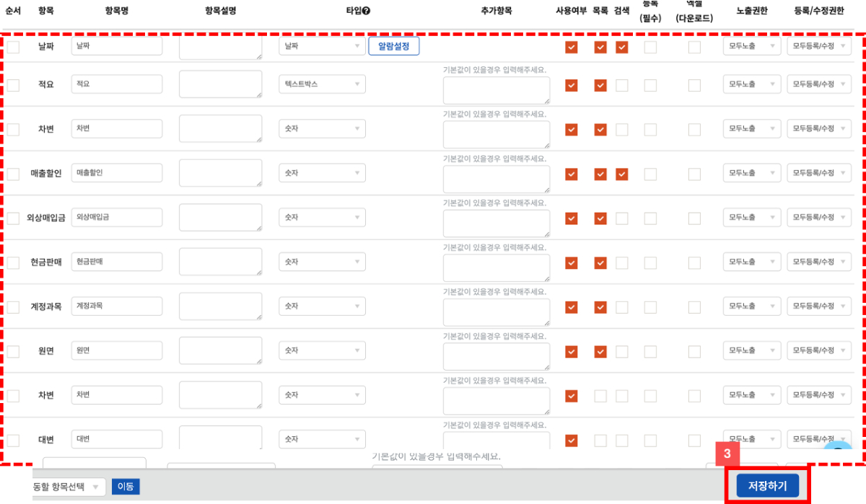866x504 pixels.
Task: Open the 모두등록/수정 dropdown in 원면 row
Action: [x=819, y=350]
